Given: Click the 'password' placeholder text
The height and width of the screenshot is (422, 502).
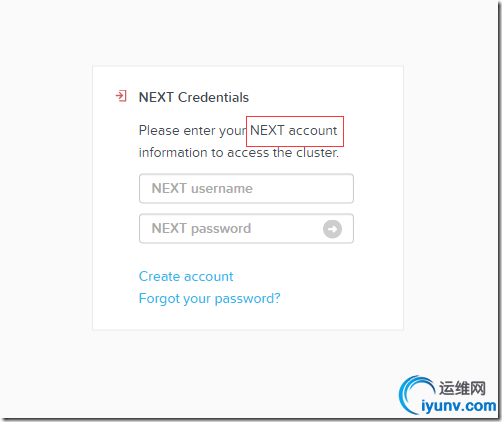Looking at the screenshot, I should tap(221, 229).
